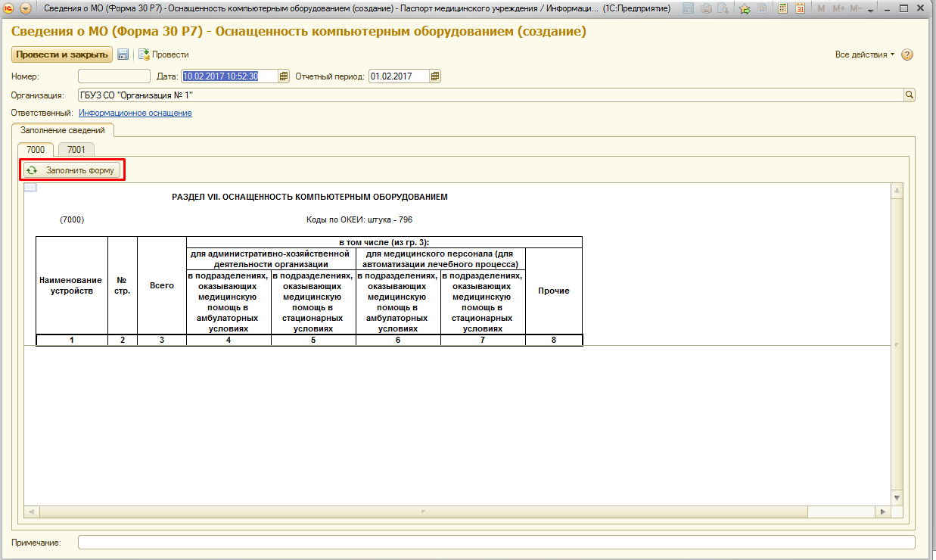Viewport: 936px width, 560px height.
Task: Follow the Информационное оснащение link
Action: coord(135,113)
